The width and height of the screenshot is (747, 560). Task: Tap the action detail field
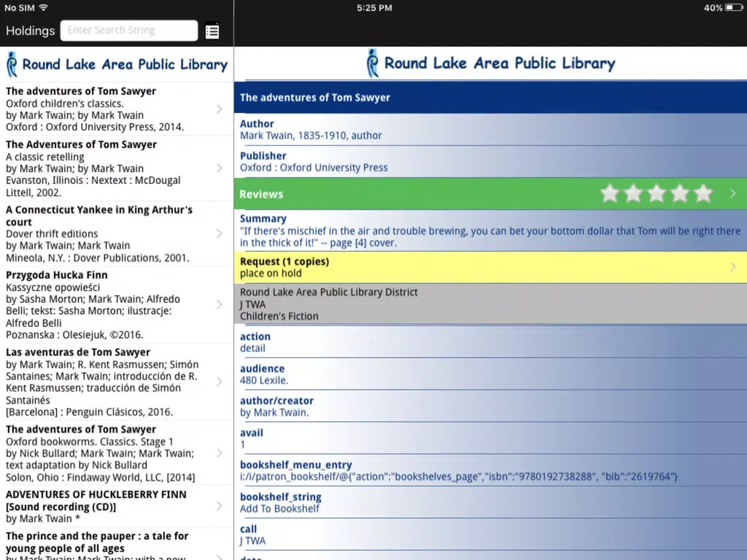click(x=491, y=342)
